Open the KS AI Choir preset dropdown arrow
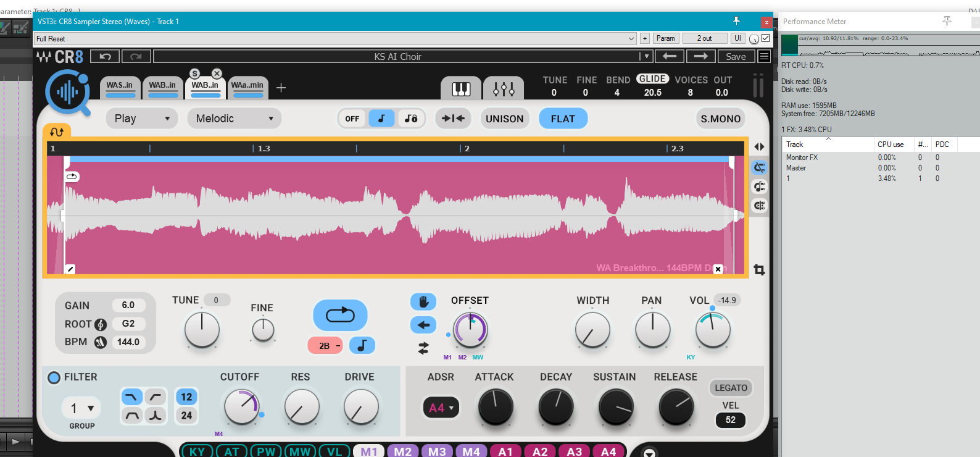Screen dimensions: 980x457 point(646,56)
